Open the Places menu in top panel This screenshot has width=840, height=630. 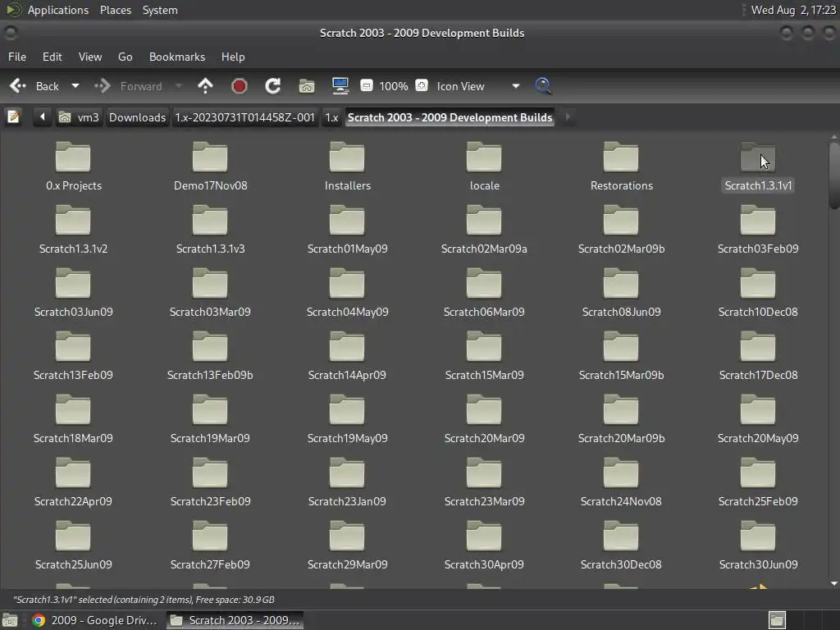coord(115,10)
